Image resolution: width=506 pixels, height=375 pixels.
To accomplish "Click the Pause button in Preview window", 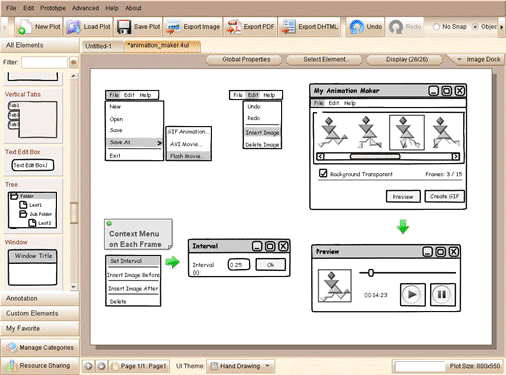I will click(442, 294).
